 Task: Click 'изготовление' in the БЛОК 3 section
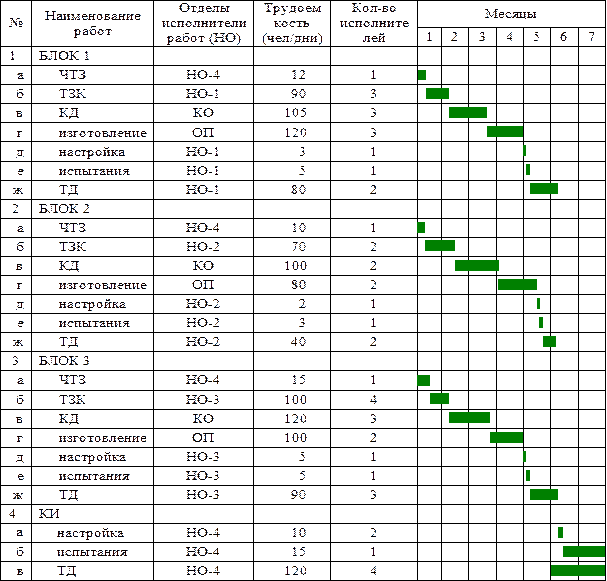(x=103, y=438)
